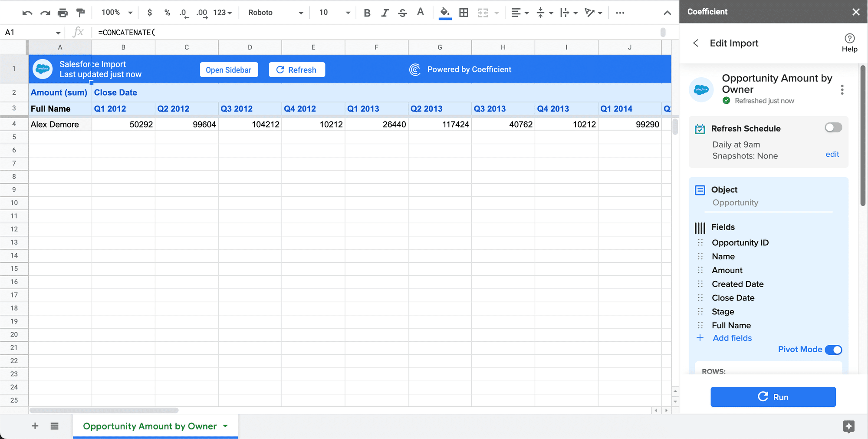Click Add fields link
Screen dimensions: 868x439
tap(732, 338)
